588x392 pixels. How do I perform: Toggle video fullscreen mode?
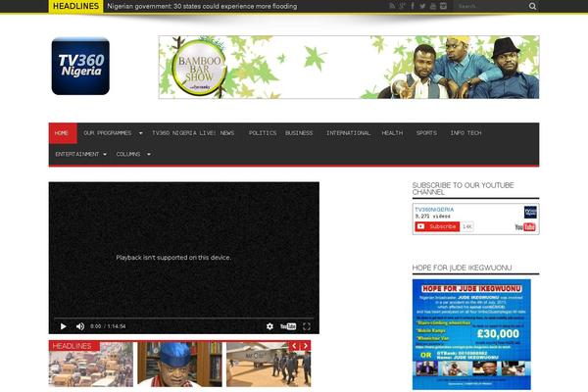point(307,326)
